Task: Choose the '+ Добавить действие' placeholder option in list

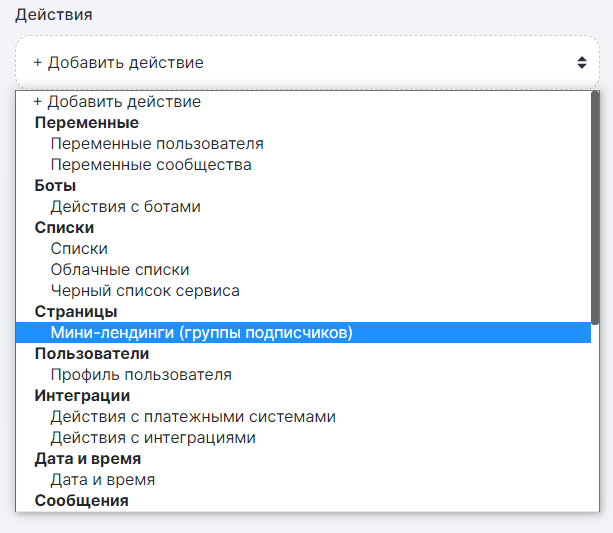Action: tap(117, 102)
